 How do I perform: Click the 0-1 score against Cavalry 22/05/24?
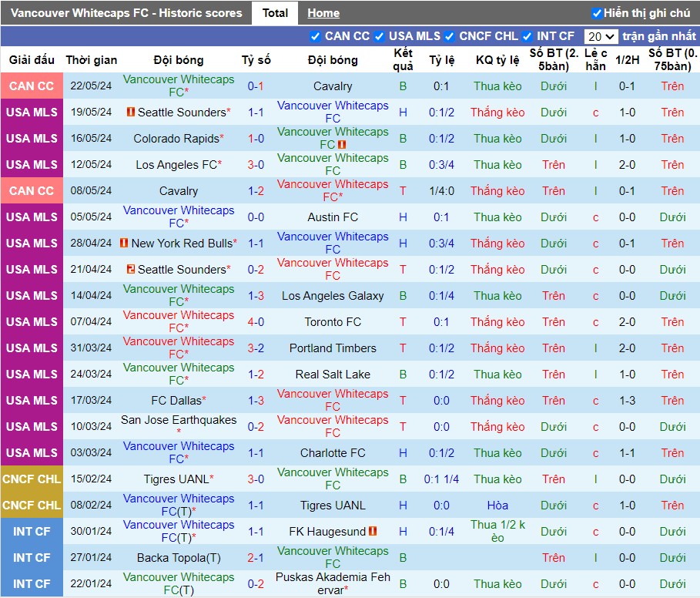coord(256,86)
